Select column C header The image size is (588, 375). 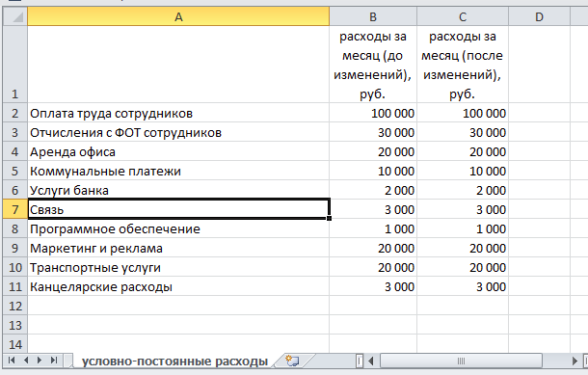tap(463, 17)
